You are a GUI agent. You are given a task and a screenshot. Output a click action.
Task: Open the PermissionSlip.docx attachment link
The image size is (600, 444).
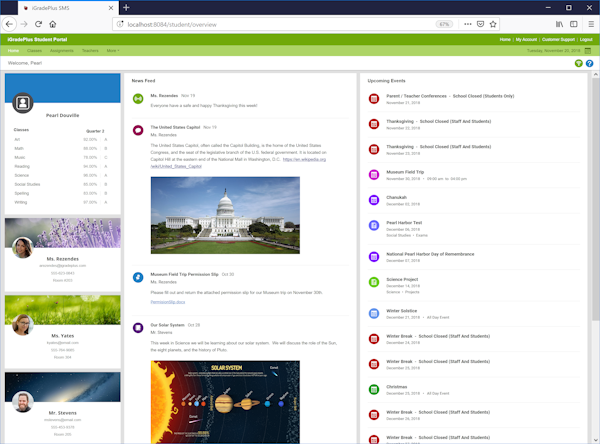[x=168, y=301]
